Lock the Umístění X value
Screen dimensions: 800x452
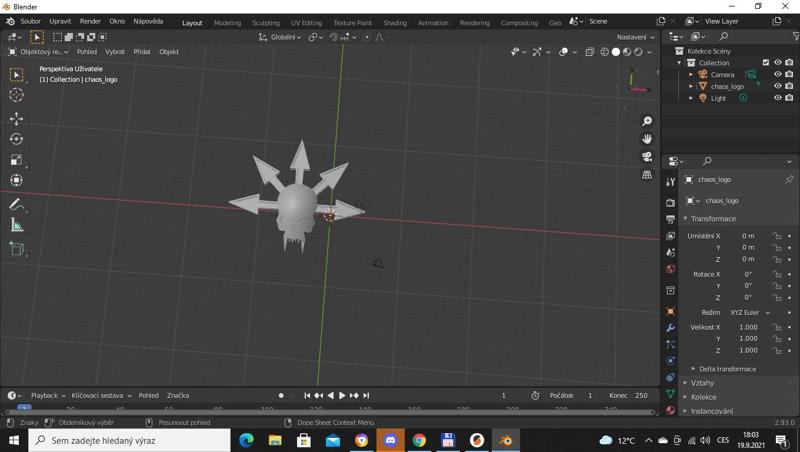click(x=777, y=236)
